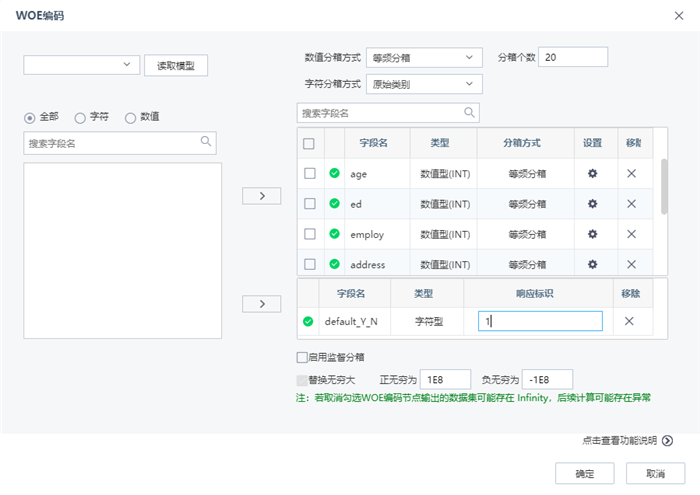
Task: Close the WOE编码 dialog
Action: (679, 16)
